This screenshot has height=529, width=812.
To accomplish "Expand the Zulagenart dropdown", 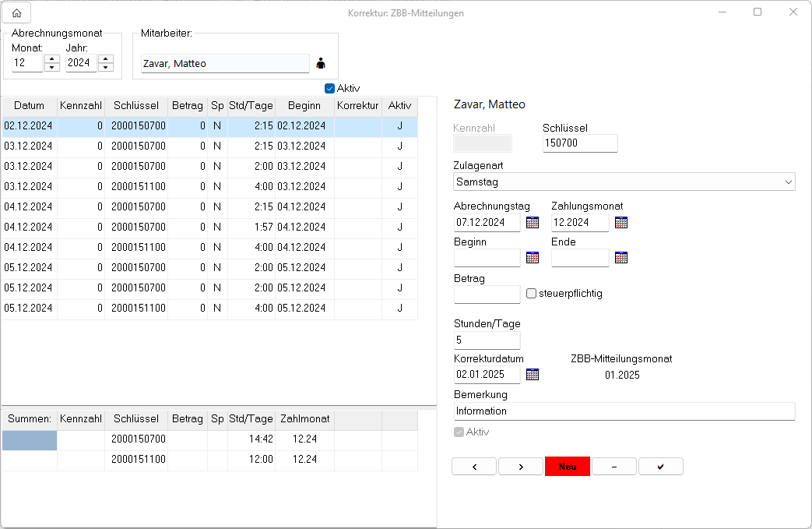I will 789,182.
